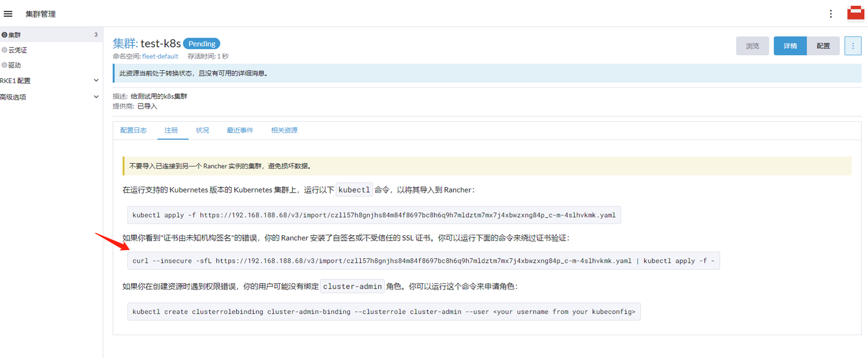Image resolution: width=868 pixels, height=358 pixels.
Task: Open the 配置日志 tab
Action: [133, 131]
